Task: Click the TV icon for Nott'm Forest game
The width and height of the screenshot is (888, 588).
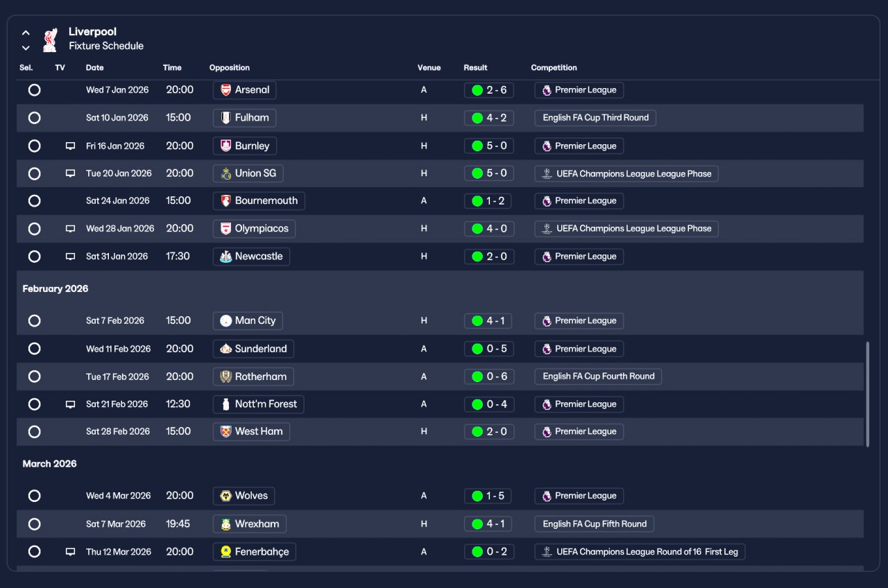Action: click(x=70, y=404)
